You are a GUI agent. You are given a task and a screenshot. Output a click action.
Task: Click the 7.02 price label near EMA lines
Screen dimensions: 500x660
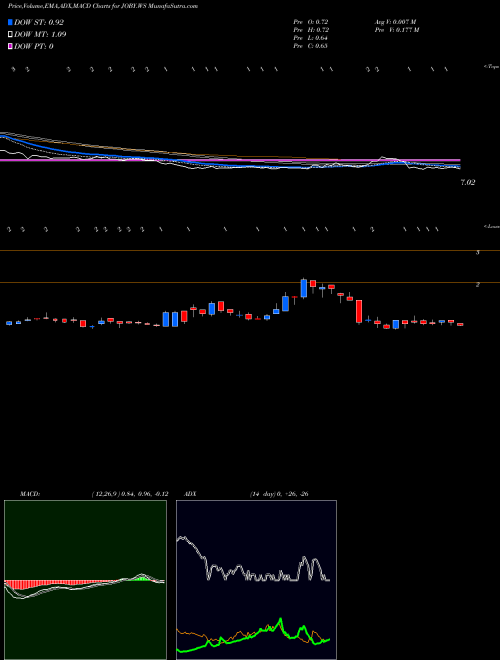[x=468, y=182]
